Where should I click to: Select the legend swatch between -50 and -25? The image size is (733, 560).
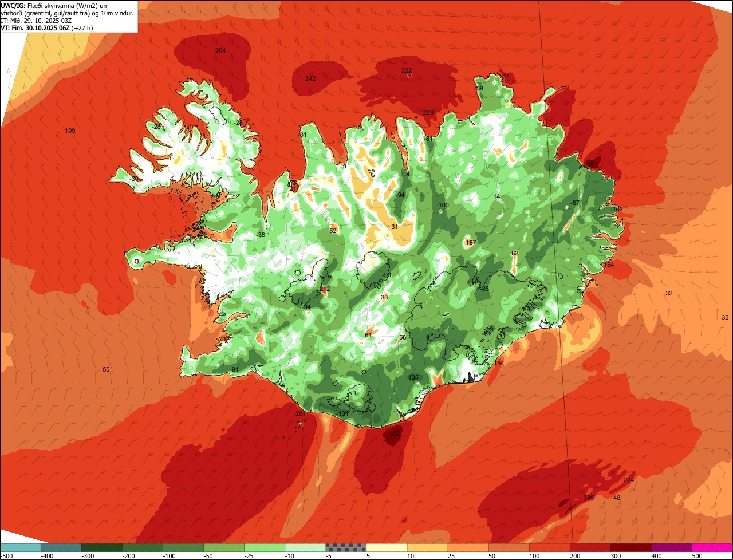(x=223, y=547)
